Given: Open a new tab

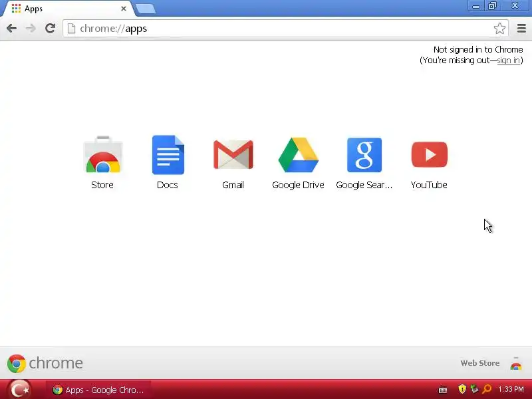Looking at the screenshot, I should point(145,9).
